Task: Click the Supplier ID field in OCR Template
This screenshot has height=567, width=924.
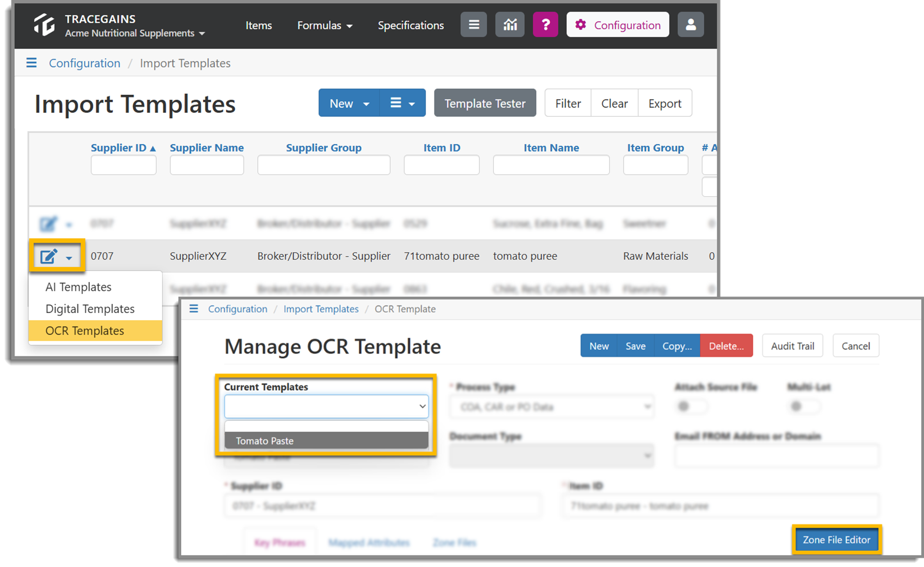Action: pyautogui.click(x=382, y=506)
